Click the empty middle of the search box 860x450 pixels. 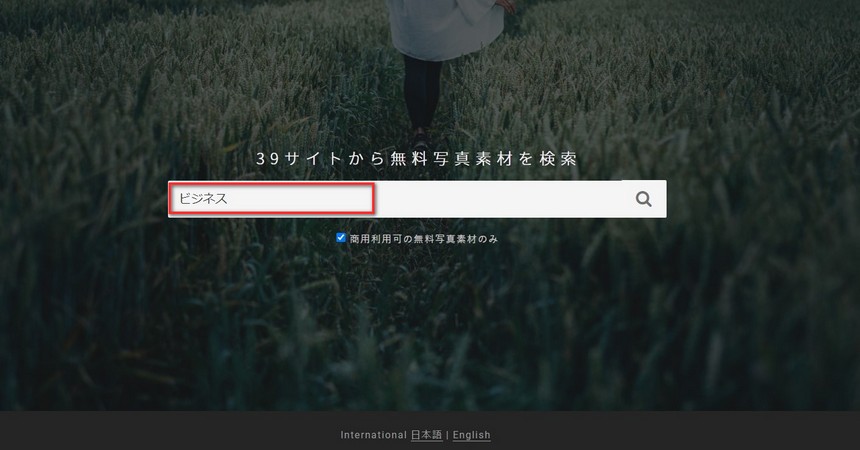click(x=500, y=199)
